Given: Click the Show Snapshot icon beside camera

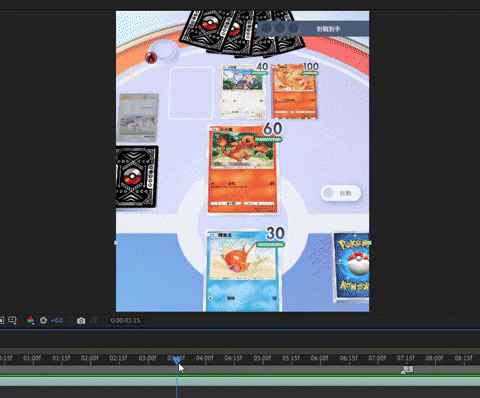Looking at the screenshot, I should tap(94, 320).
